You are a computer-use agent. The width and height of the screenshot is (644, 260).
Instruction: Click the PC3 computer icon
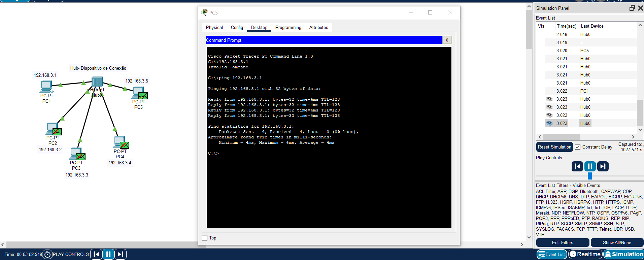[75, 154]
